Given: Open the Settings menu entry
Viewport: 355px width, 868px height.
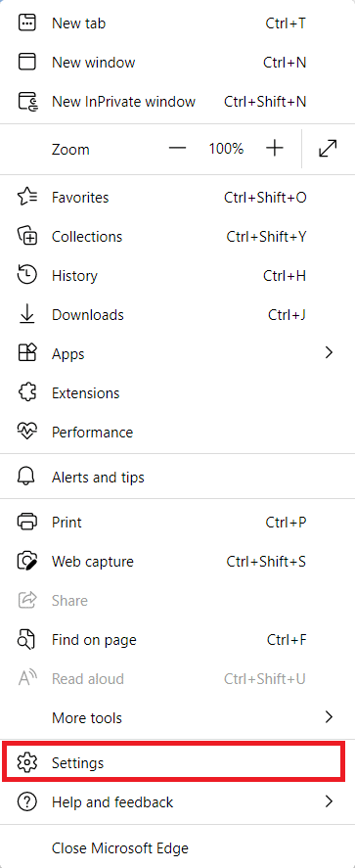Looking at the screenshot, I should coord(171,762).
